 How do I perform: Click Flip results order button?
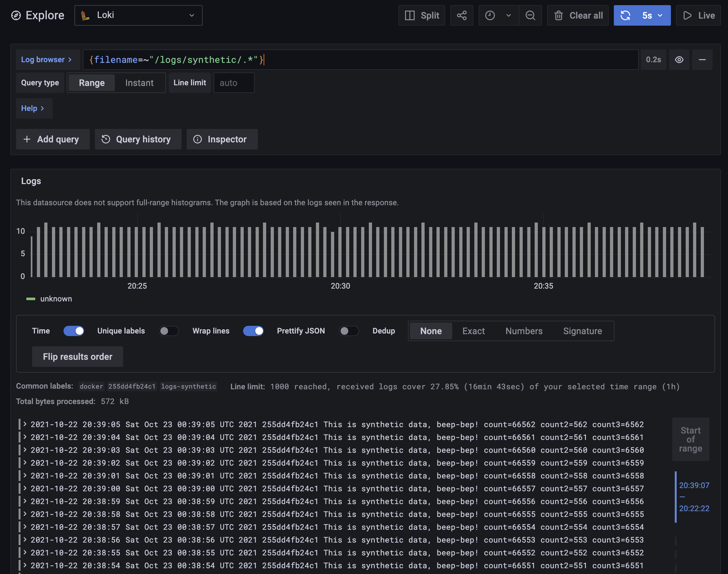[77, 357]
